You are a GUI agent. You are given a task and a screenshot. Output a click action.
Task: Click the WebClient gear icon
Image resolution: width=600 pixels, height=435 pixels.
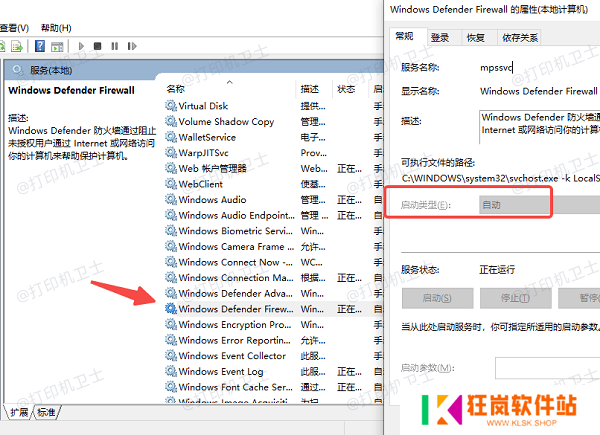pos(171,184)
